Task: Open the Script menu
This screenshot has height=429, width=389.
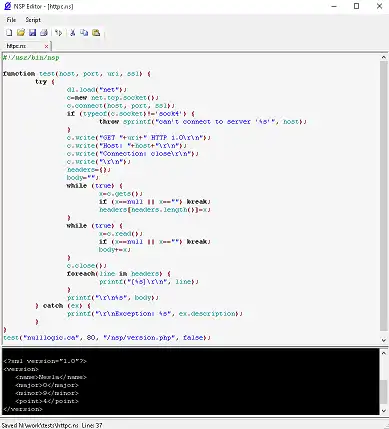Action: point(33,20)
